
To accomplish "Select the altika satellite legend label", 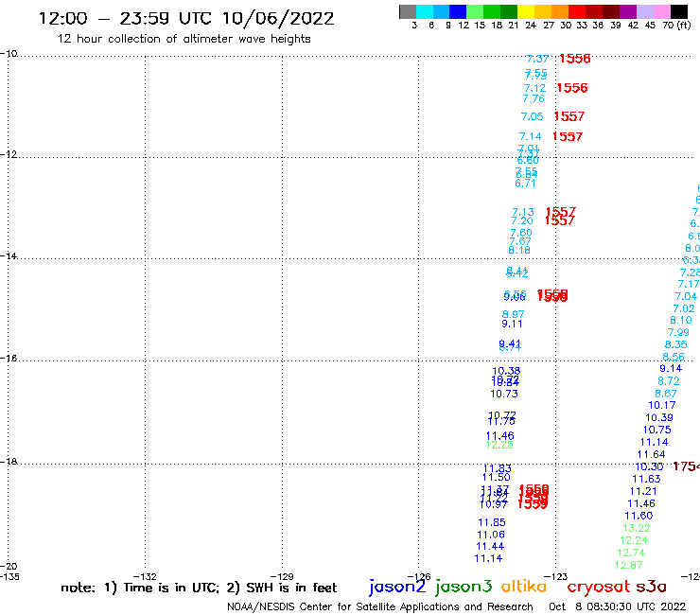I will coord(524,587).
